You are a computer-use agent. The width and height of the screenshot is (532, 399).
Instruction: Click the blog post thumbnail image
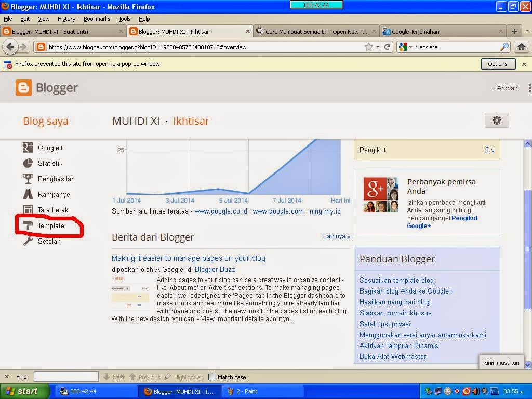[x=130, y=293]
